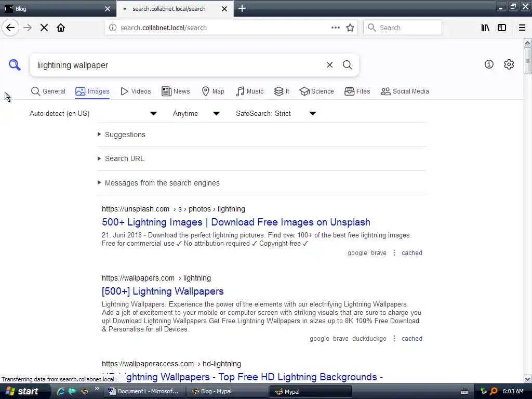The width and height of the screenshot is (532, 399).
Task: Select the Images search category
Action: coord(92,91)
